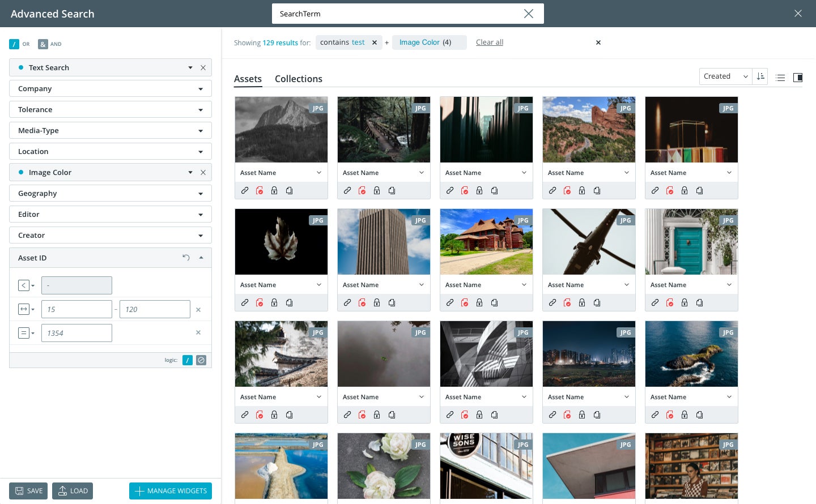
Task: Toggle OR logic mode at panel top
Action: pos(14,43)
